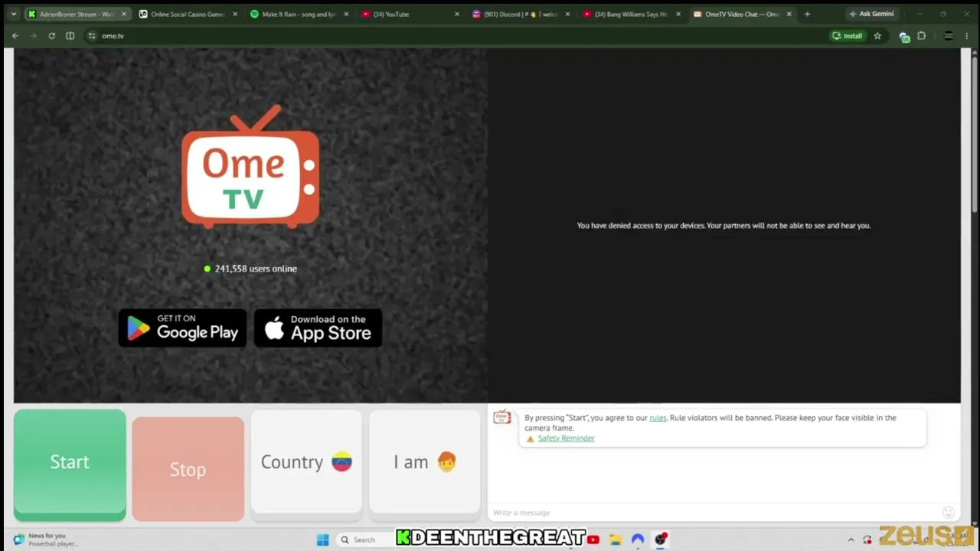980x551 pixels.
Task: Open the browser extensions puzzle icon
Action: pos(921,36)
